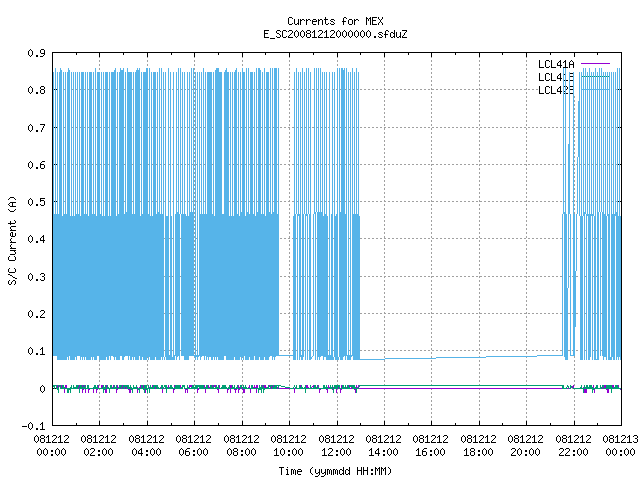This screenshot has height=480, width=640.
Task: Click the 081213 00:00 time tick label
Action: click(x=620, y=446)
